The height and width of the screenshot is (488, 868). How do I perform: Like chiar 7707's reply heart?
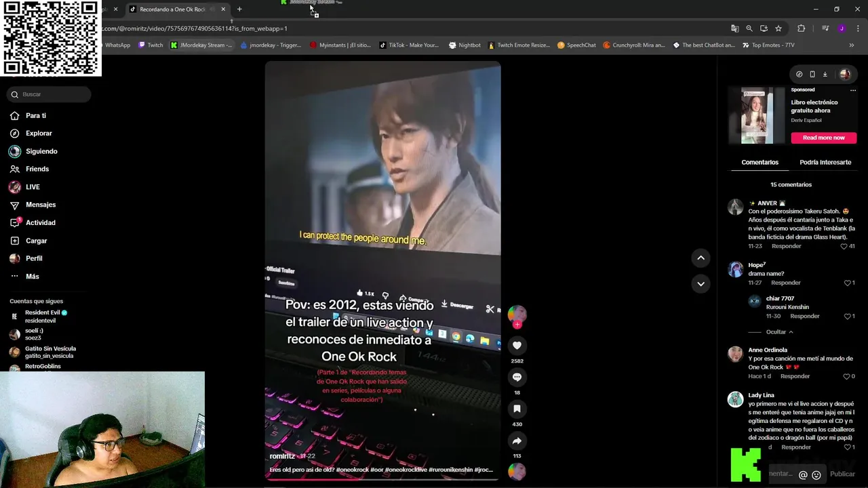[x=847, y=317]
